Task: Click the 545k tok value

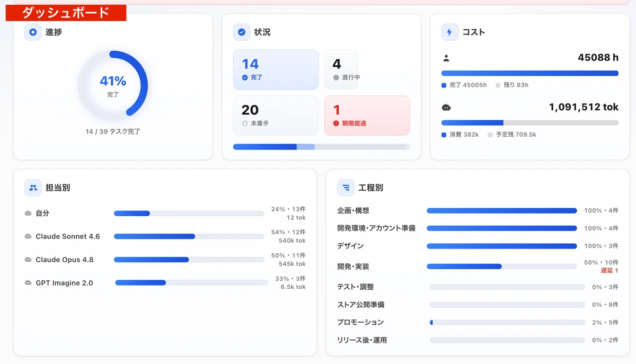Action: click(292, 264)
